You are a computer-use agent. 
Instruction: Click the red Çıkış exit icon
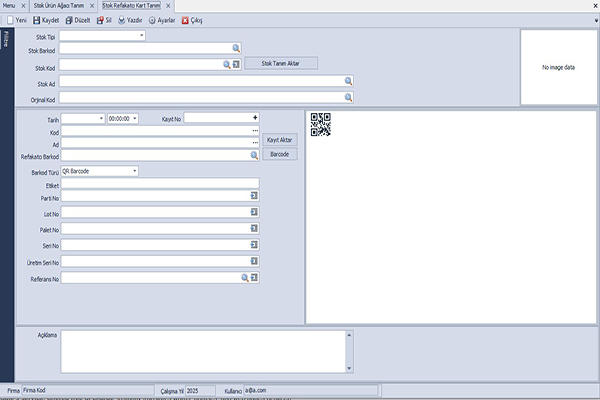(185, 20)
